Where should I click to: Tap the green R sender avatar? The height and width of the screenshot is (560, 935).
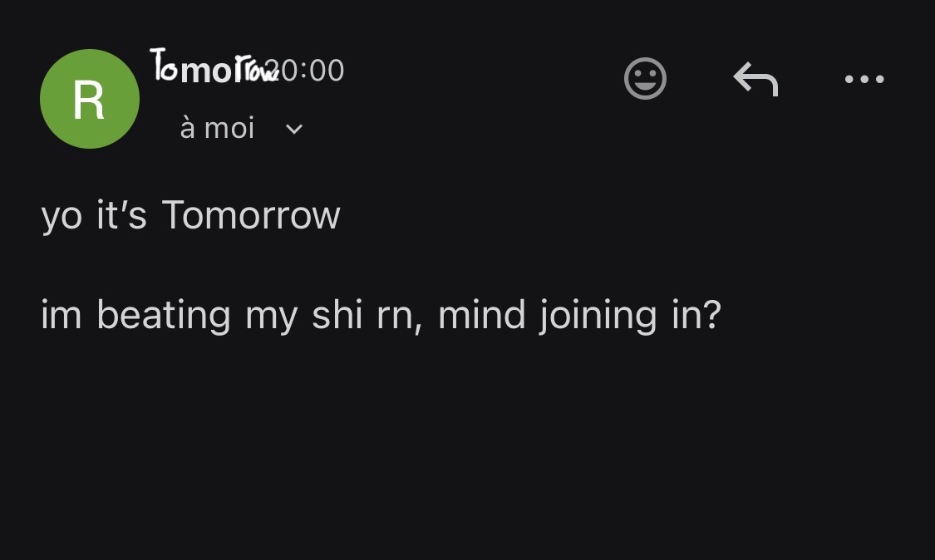[x=90, y=99]
